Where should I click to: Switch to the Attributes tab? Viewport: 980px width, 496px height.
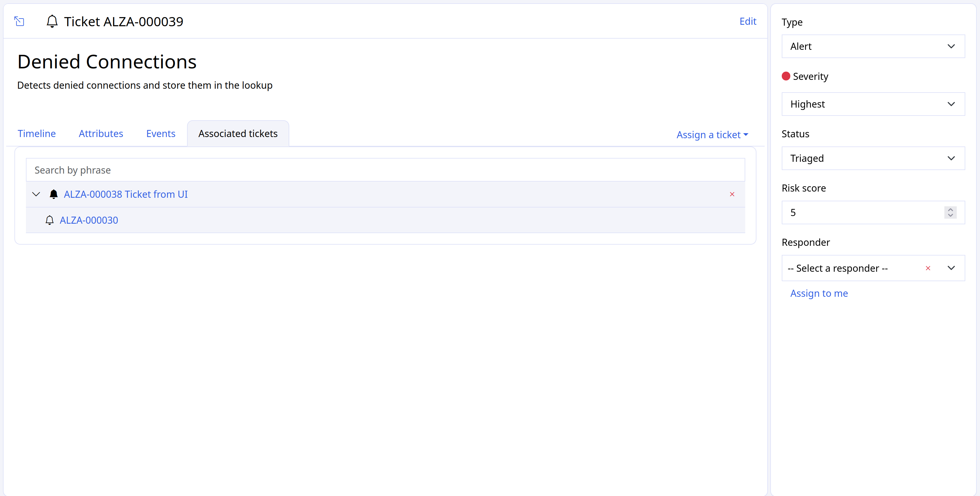(x=101, y=134)
